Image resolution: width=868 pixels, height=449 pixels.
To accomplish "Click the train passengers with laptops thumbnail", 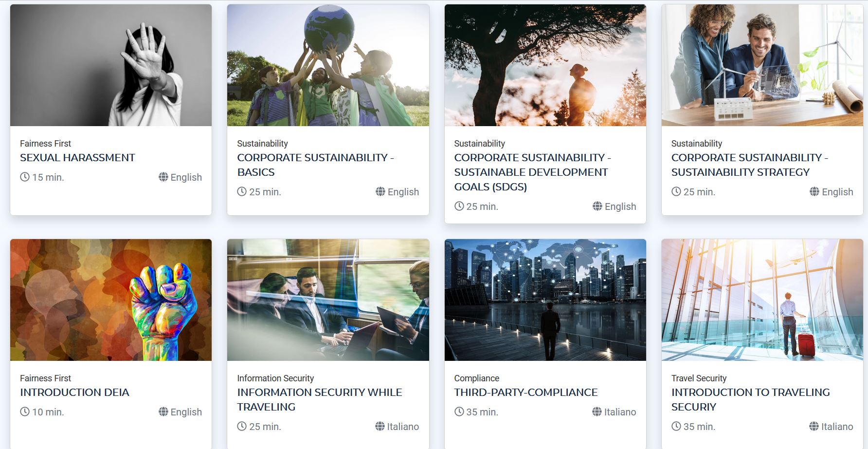I will click(328, 300).
